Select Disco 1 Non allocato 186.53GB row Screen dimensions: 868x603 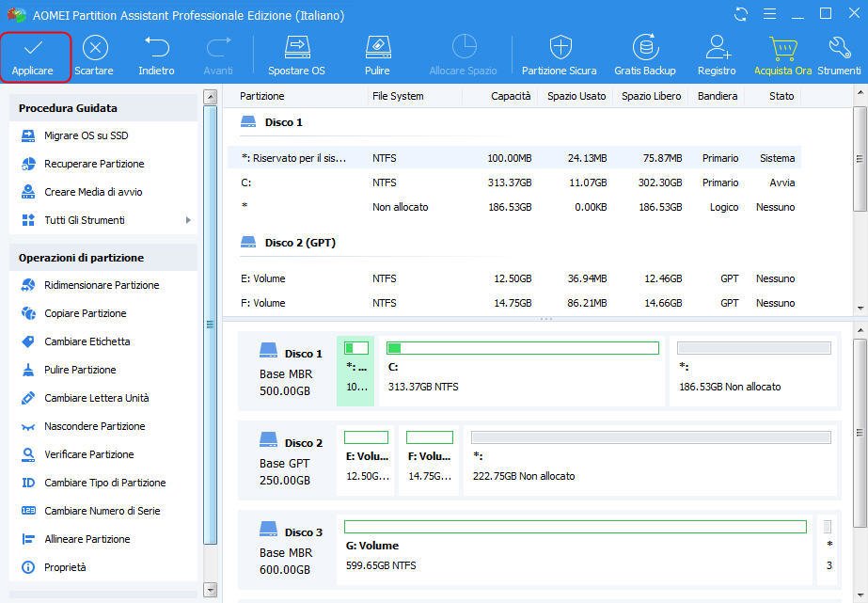pyautogui.click(x=514, y=207)
